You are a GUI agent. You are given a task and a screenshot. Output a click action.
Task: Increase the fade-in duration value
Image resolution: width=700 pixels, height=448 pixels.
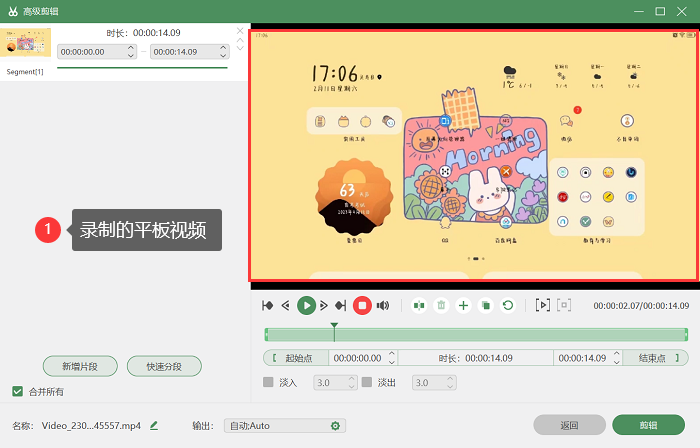(352, 379)
